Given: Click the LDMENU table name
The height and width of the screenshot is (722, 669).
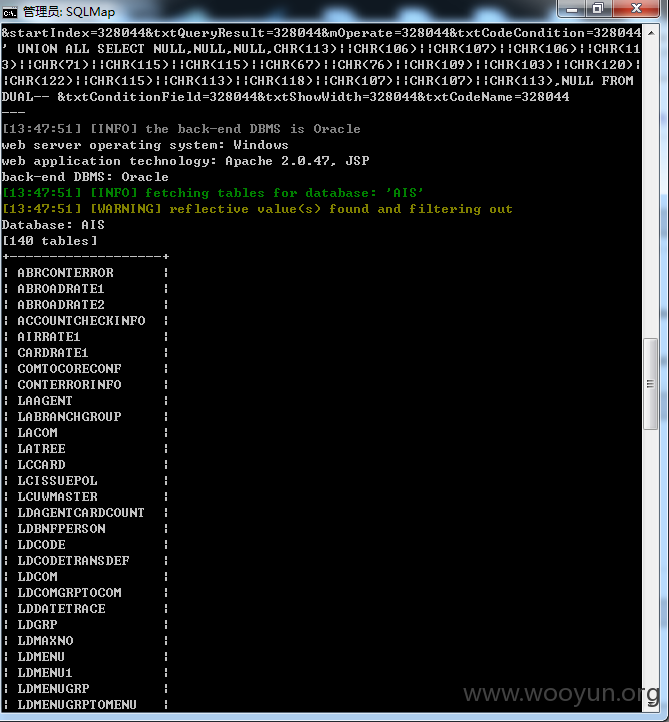Looking at the screenshot, I should [41, 657].
